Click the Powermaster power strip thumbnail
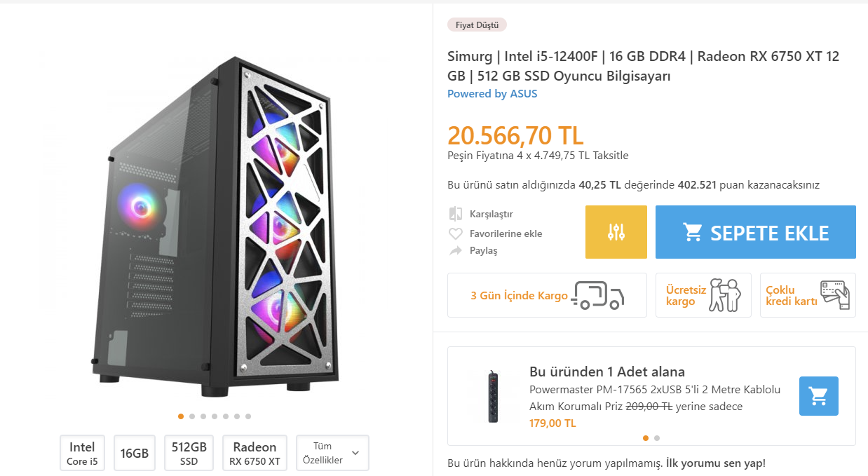 494,396
